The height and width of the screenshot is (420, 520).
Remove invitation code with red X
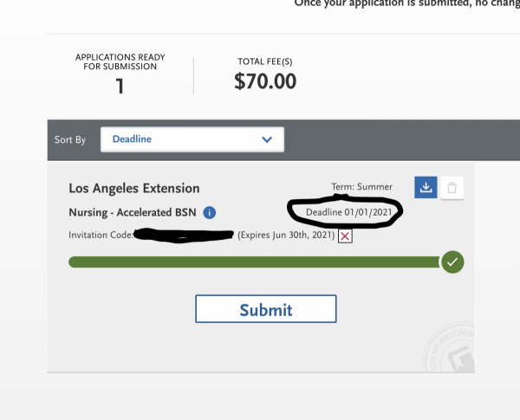[x=345, y=236]
